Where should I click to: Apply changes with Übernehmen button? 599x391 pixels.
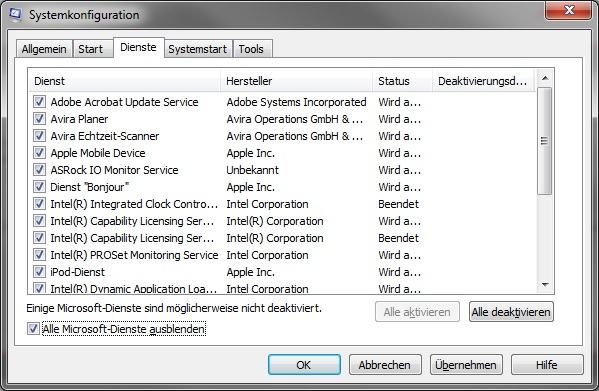[466, 365]
